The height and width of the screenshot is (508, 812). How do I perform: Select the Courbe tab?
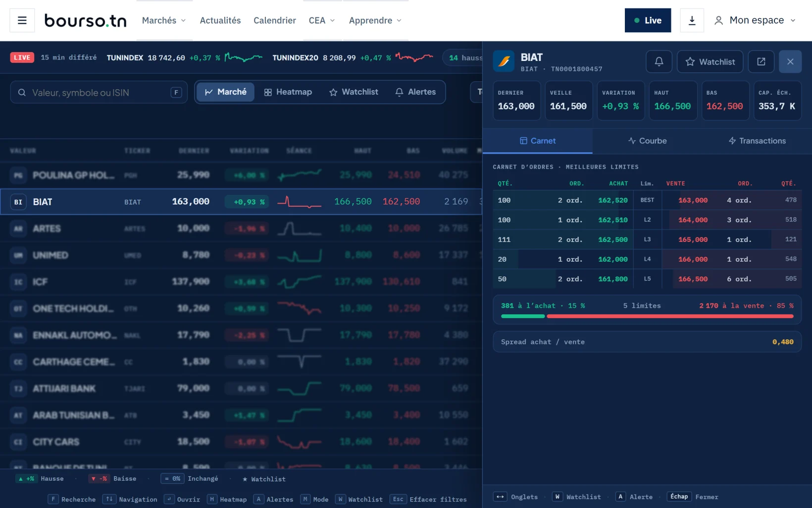pos(647,141)
